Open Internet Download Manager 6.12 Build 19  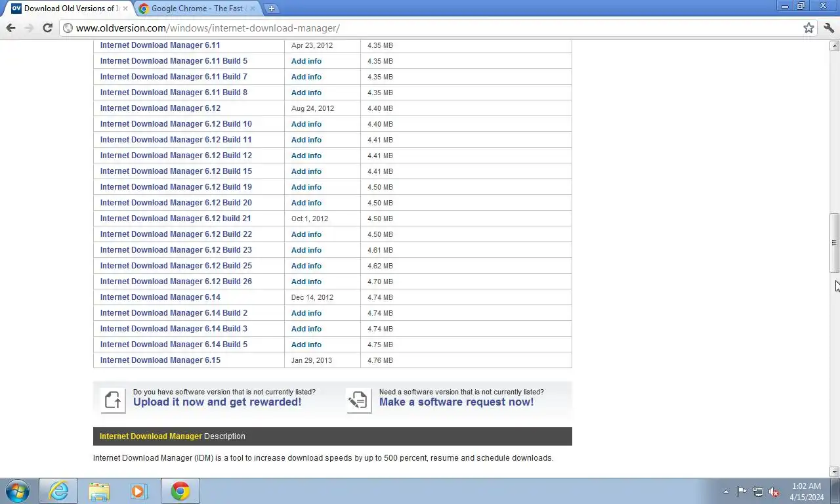coord(176,187)
